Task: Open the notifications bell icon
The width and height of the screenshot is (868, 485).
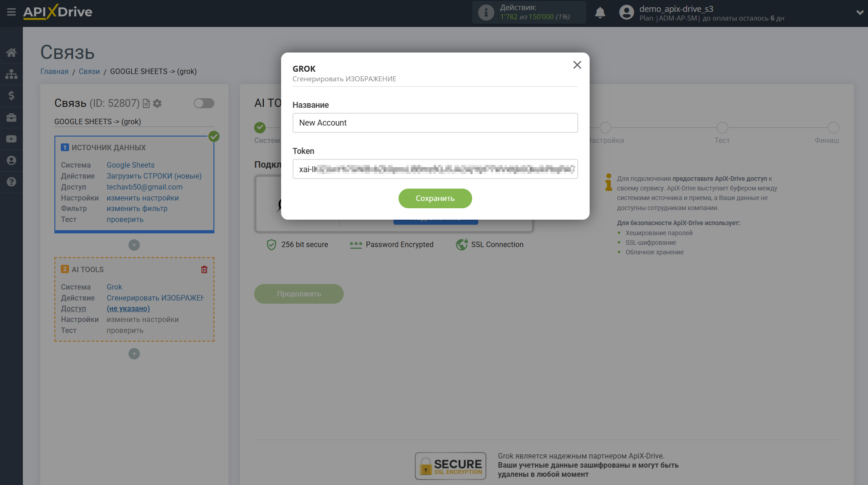Action: coord(600,12)
